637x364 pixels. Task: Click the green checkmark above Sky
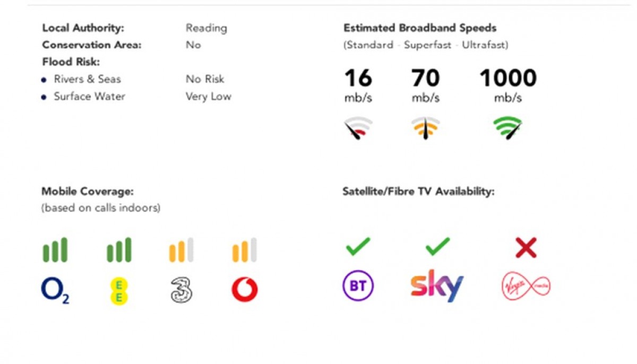coord(438,247)
